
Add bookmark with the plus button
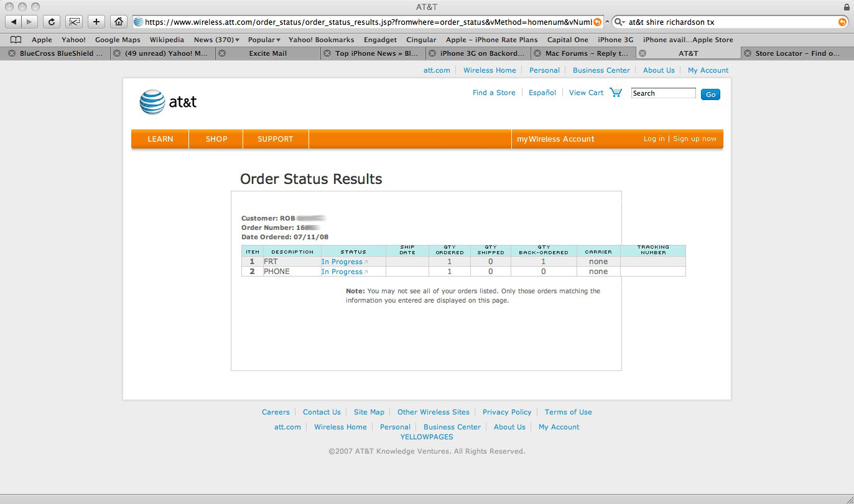click(x=96, y=22)
